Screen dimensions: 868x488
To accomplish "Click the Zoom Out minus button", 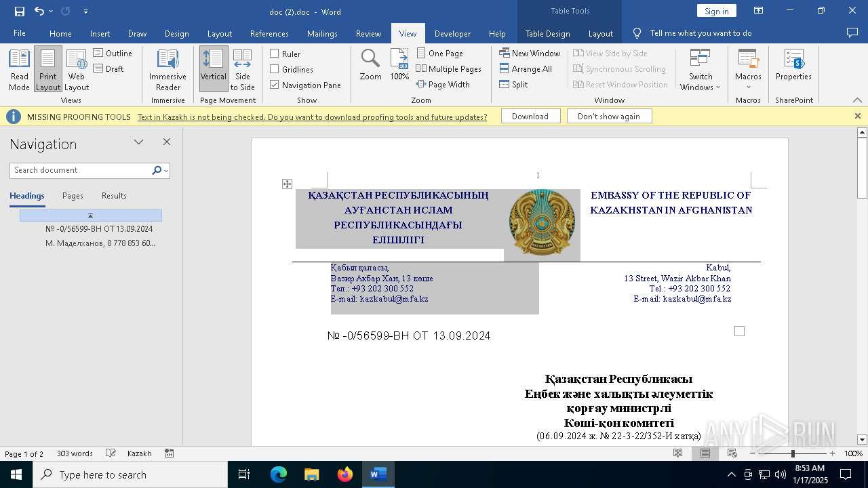I will 753,453.
